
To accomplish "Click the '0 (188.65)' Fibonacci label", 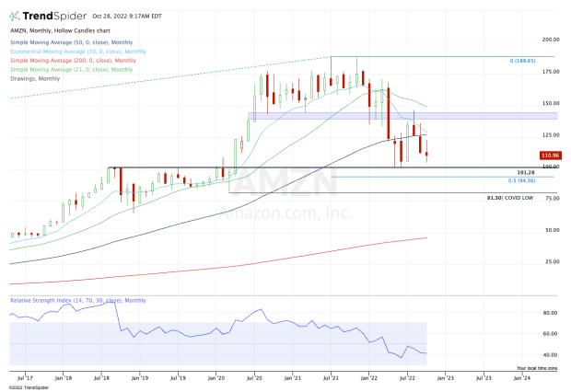I will pos(522,61).
